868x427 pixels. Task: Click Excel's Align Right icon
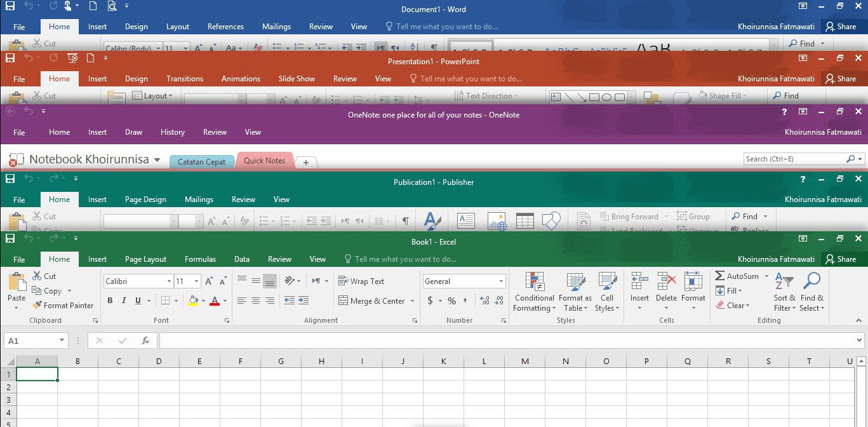270,301
